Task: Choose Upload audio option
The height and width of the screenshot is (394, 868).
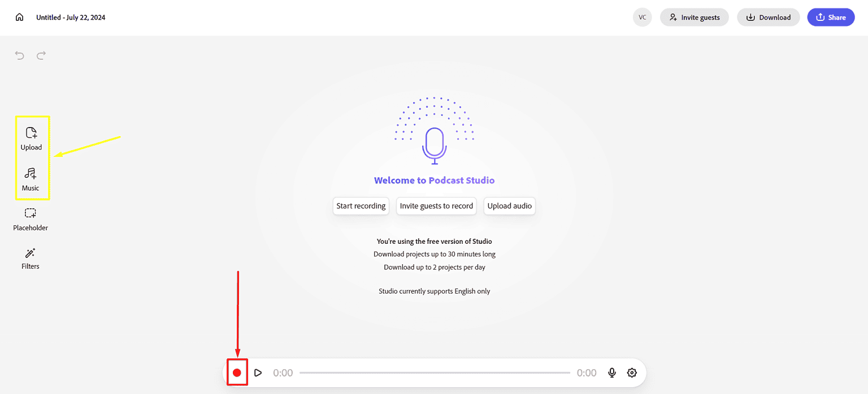Action: pyautogui.click(x=509, y=206)
